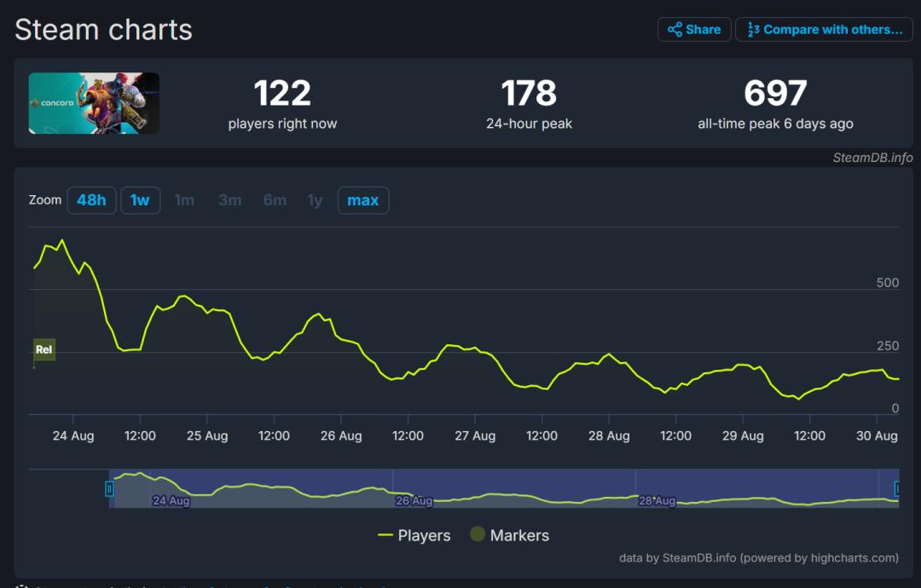Open the Concord game banner image
The image size is (921, 588).
tap(94, 103)
